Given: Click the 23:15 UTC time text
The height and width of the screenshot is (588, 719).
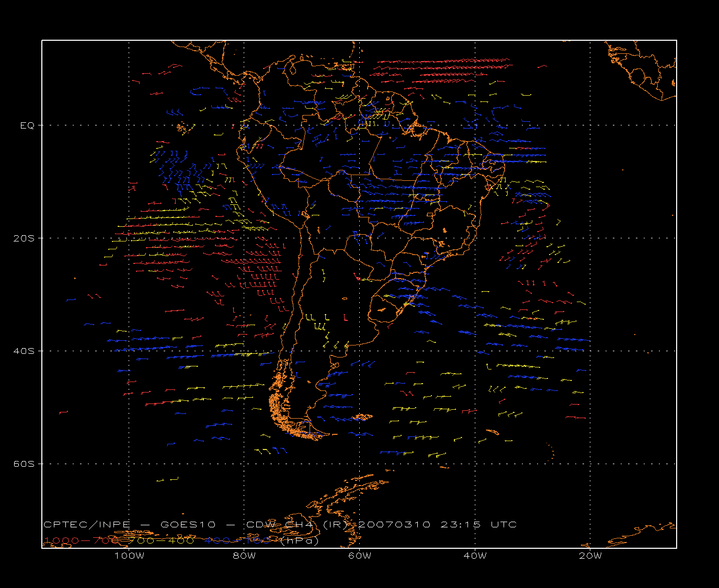Looking at the screenshot, I should (478, 525).
